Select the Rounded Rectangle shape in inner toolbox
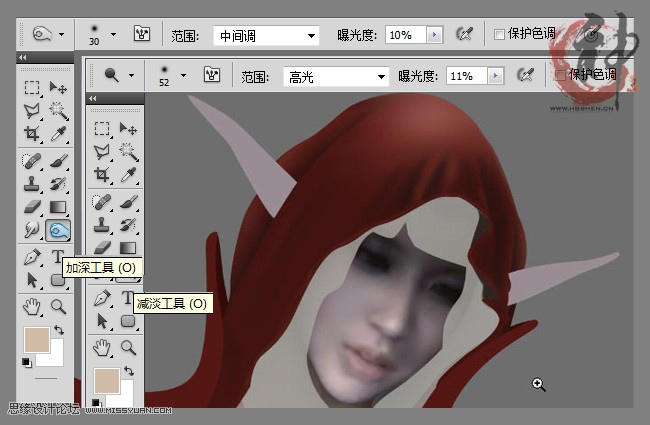The image size is (650, 425). 128,321
